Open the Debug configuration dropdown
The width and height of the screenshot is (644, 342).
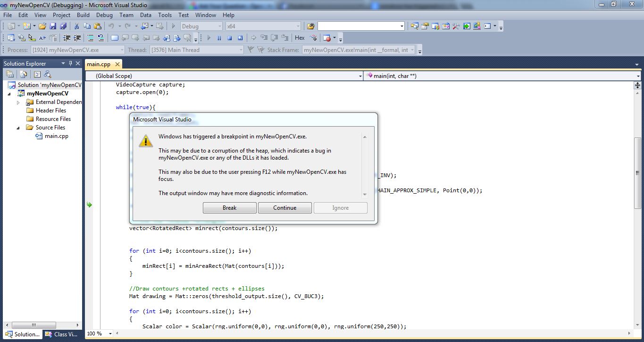[219, 26]
